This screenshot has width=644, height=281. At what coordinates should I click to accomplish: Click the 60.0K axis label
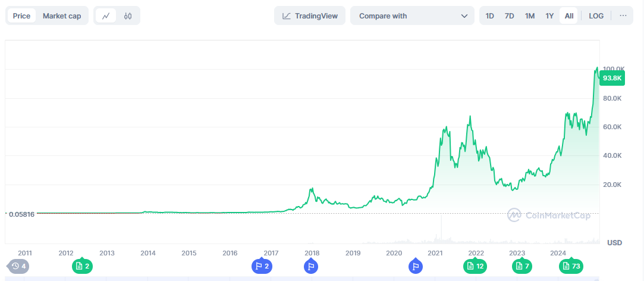612,127
